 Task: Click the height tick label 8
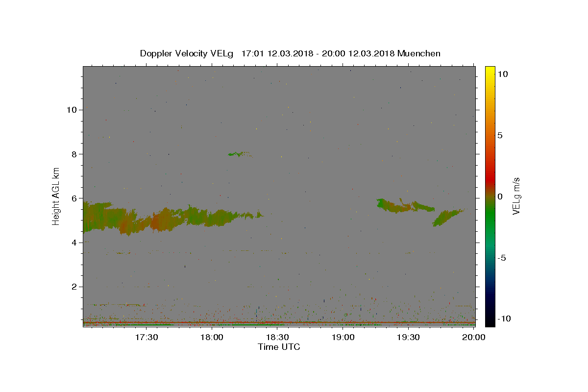(x=74, y=154)
